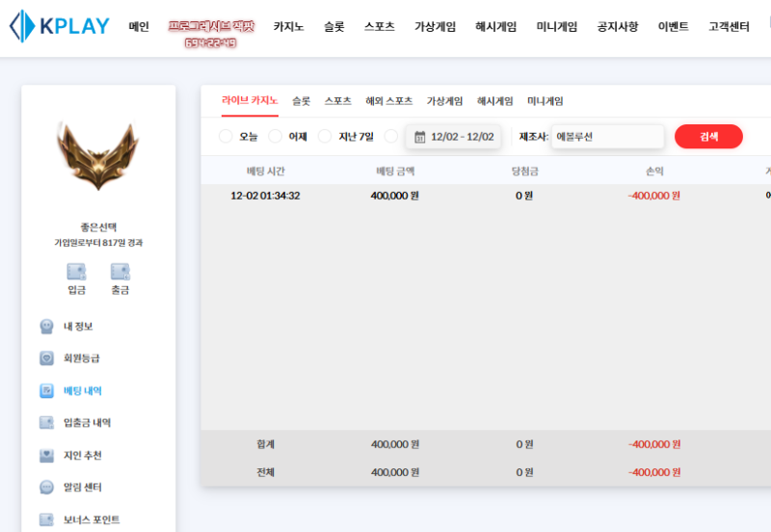Open the 베팅 내역 sidebar link
This screenshot has height=532, width=771.
[x=83, y=391]
